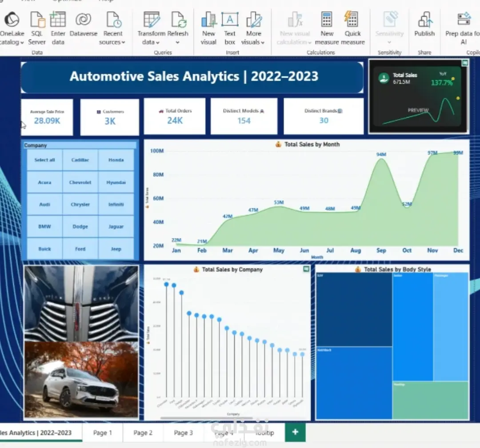The image size is (480, 448).
Task: Switch to the Page 2 tab
Action: [x=143, y=432]
